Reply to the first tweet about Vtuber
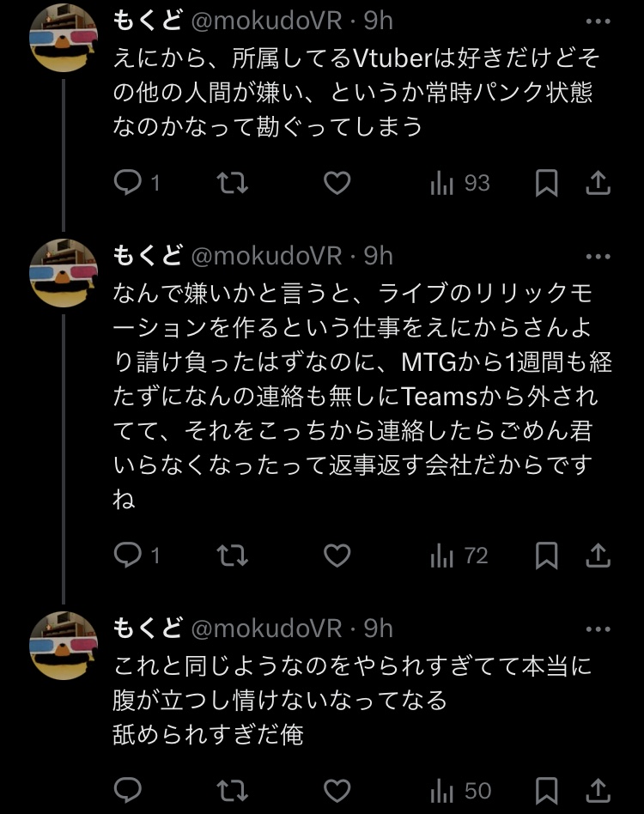 (x=128, y=183)
